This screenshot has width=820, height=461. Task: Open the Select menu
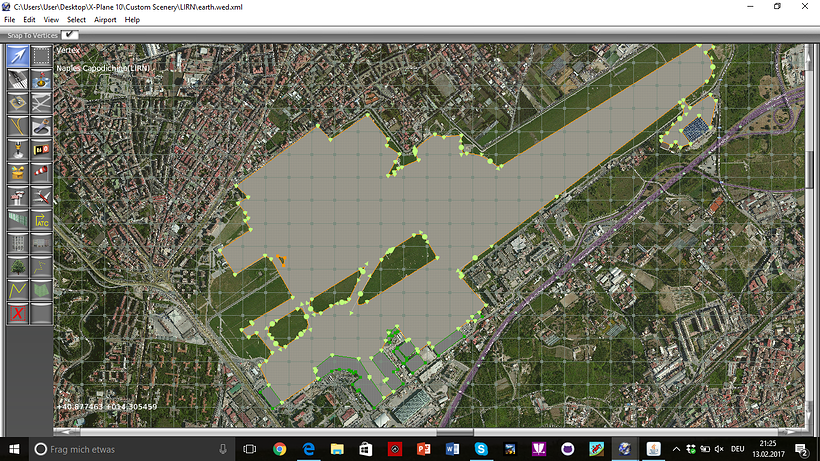pos(76,20)
